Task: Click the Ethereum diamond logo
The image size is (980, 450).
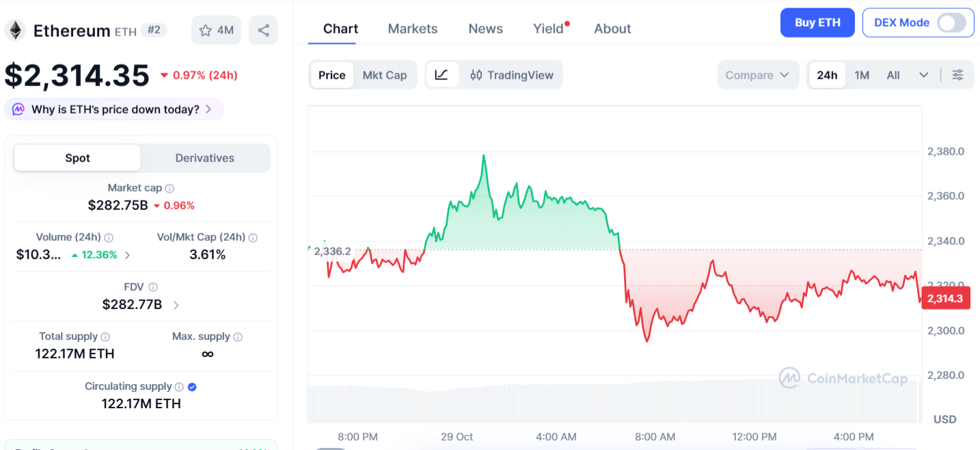Action: pyautogui.click(x=15, y=30)
